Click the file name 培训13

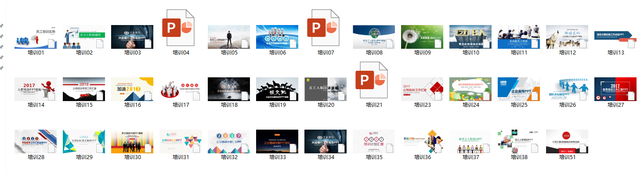615,53
